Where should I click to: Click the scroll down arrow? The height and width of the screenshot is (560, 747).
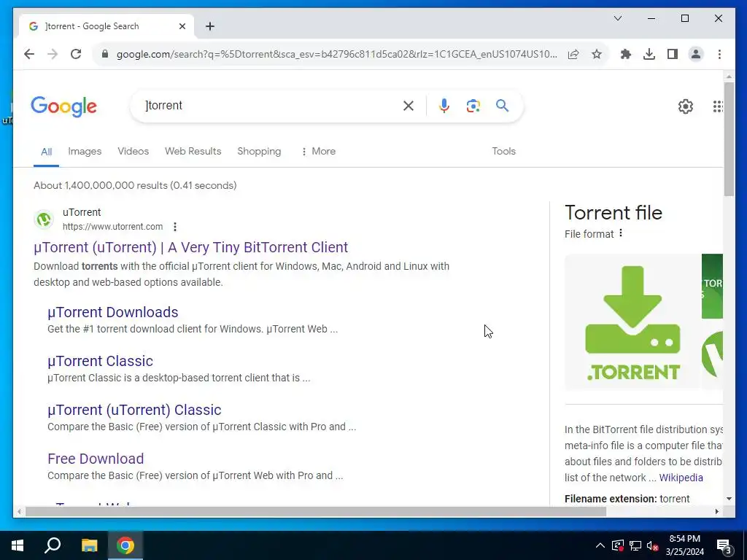click(x=729, y=499)
